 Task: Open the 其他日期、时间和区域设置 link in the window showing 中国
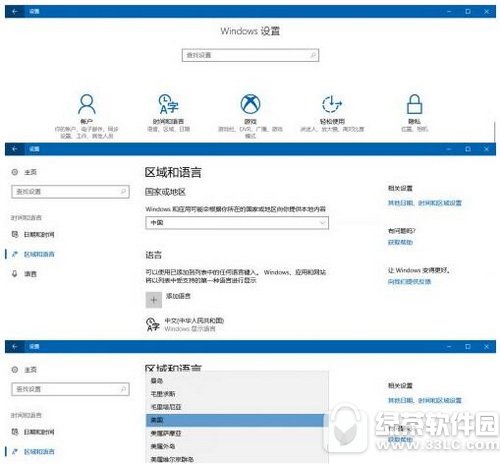tap(425, 203)
